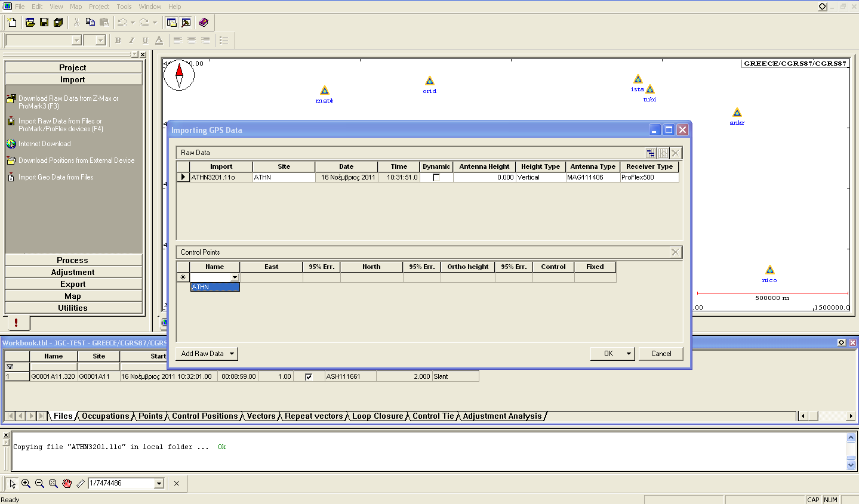
Task: Choose ATHN from the Name dropdown list
Action: point(215,287)
